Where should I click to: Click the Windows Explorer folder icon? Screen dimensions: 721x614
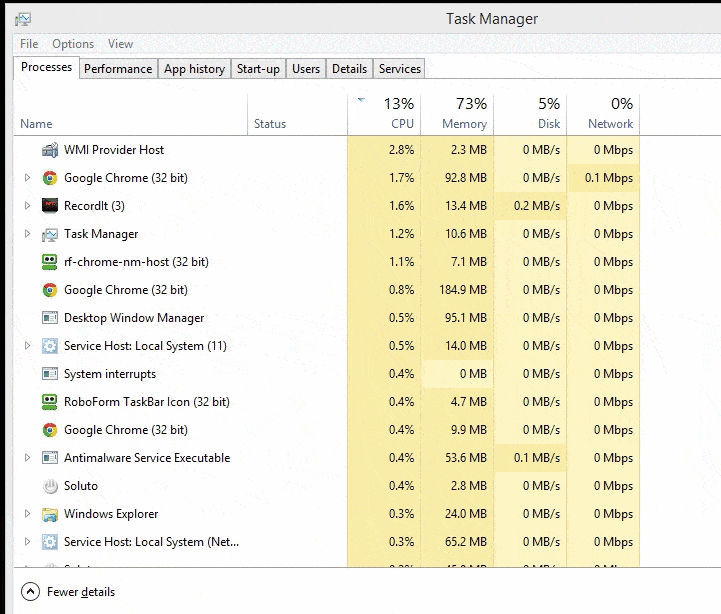pos(50,514)
